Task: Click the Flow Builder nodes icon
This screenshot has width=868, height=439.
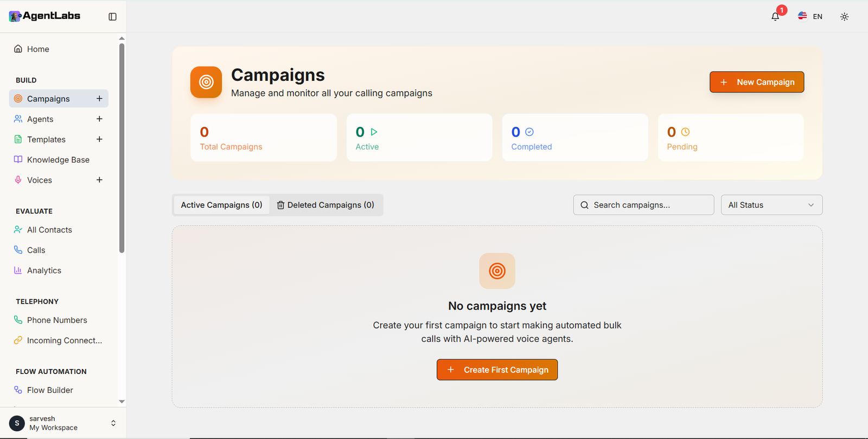Action: click(x=18, y=390)
